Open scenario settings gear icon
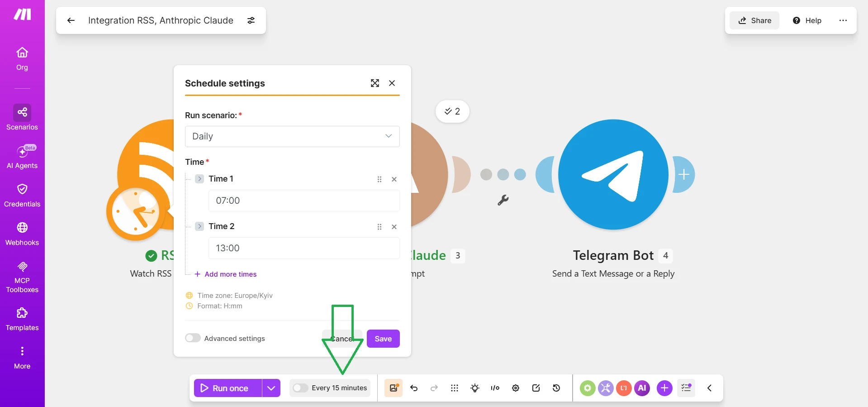Viewport: 868px width, 407px height. click(x=516, y=388)
